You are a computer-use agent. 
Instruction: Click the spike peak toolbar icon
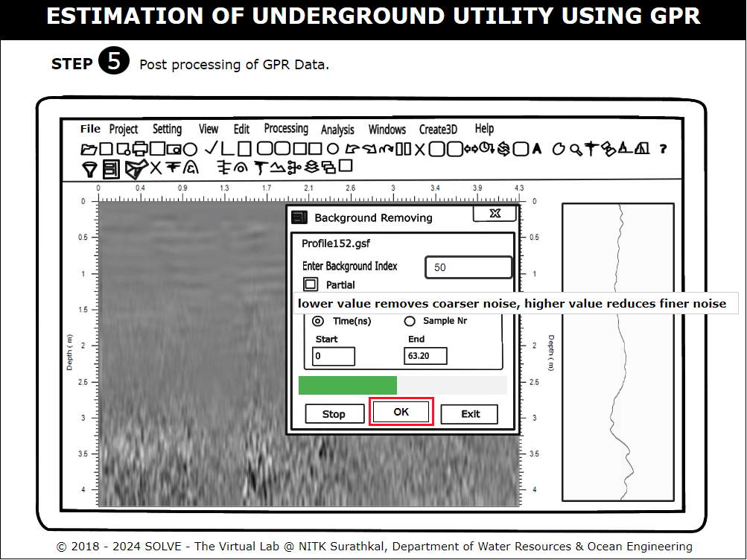625,148
